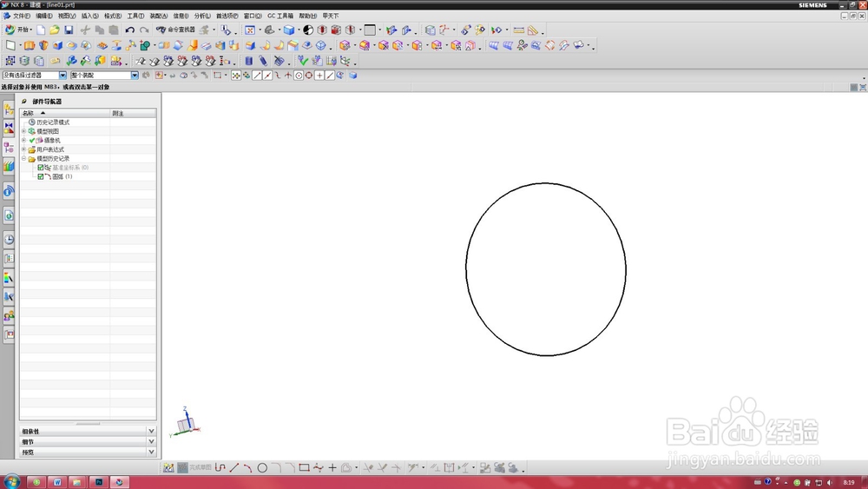Viewport: 868px width, 489px height.
Task: Sort by the 名称 column header
Action: point(65,113)
